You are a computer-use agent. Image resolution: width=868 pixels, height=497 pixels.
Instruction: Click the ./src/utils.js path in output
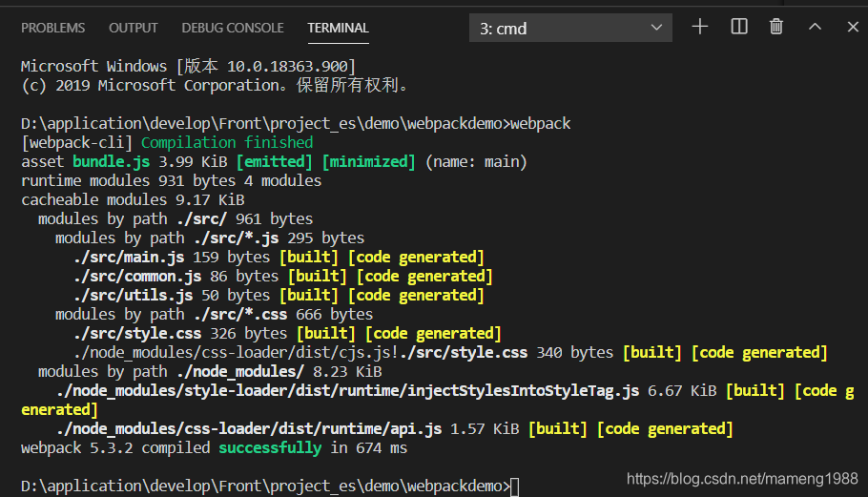pos(133,296)
